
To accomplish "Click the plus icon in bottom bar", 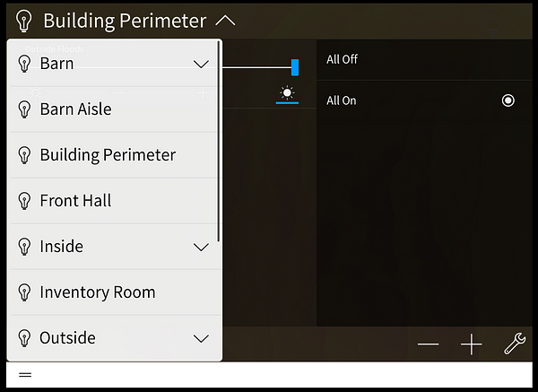I will (472, 344).
